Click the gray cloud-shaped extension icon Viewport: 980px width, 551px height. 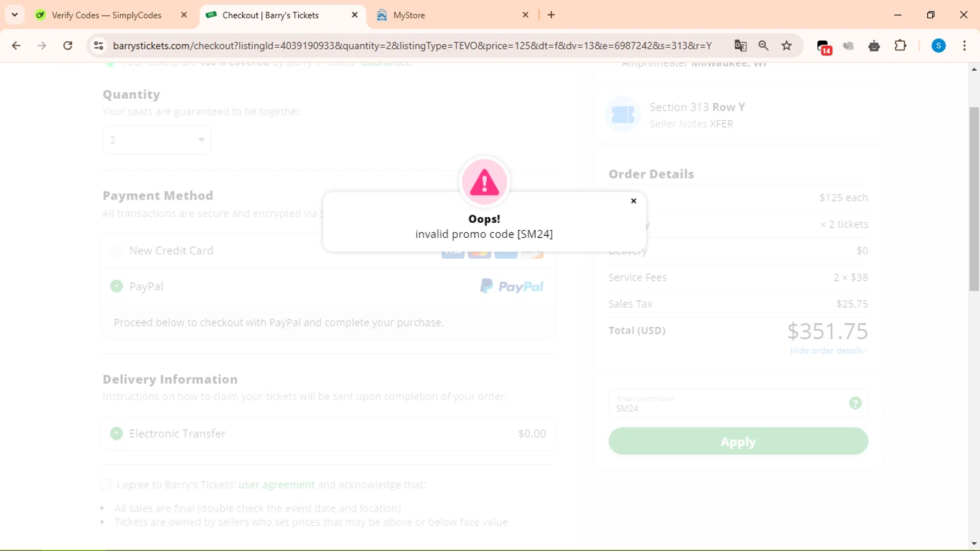[849, 46]
